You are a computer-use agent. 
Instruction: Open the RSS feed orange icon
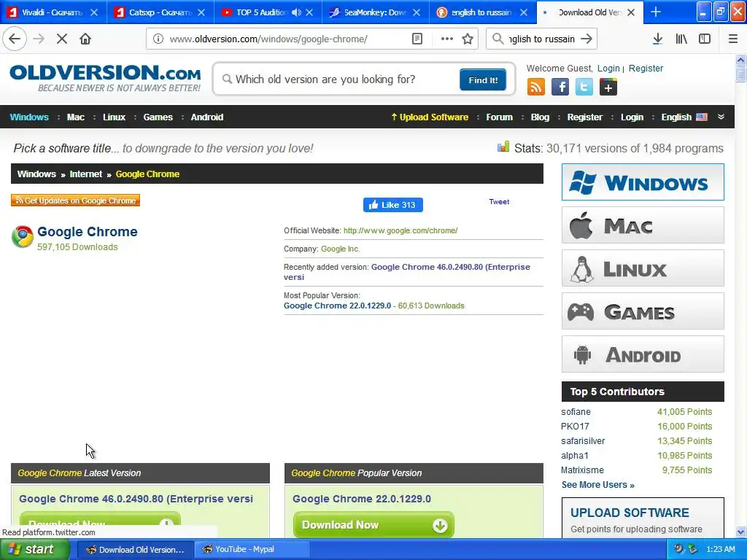pyautogui.click(x=536, y=87)
